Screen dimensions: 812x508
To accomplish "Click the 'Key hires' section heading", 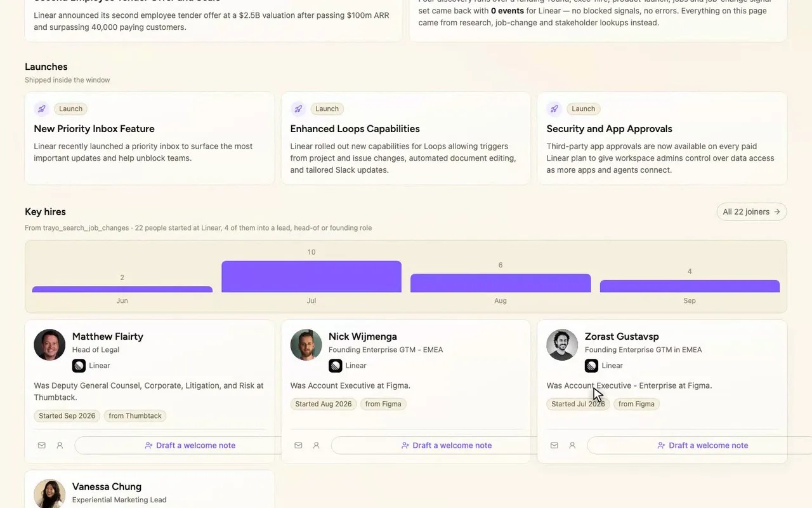I will [45, 212].
